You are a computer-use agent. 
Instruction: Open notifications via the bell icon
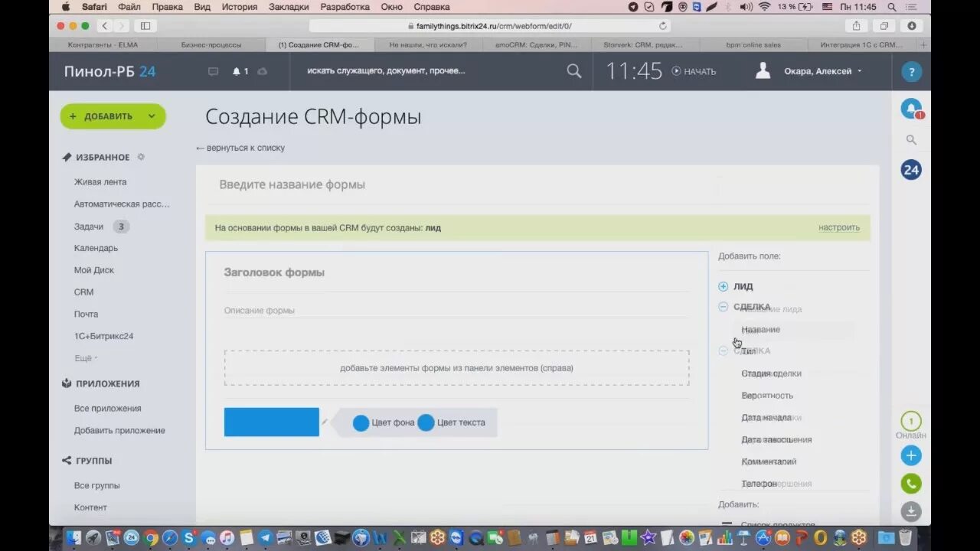point(910,108)
